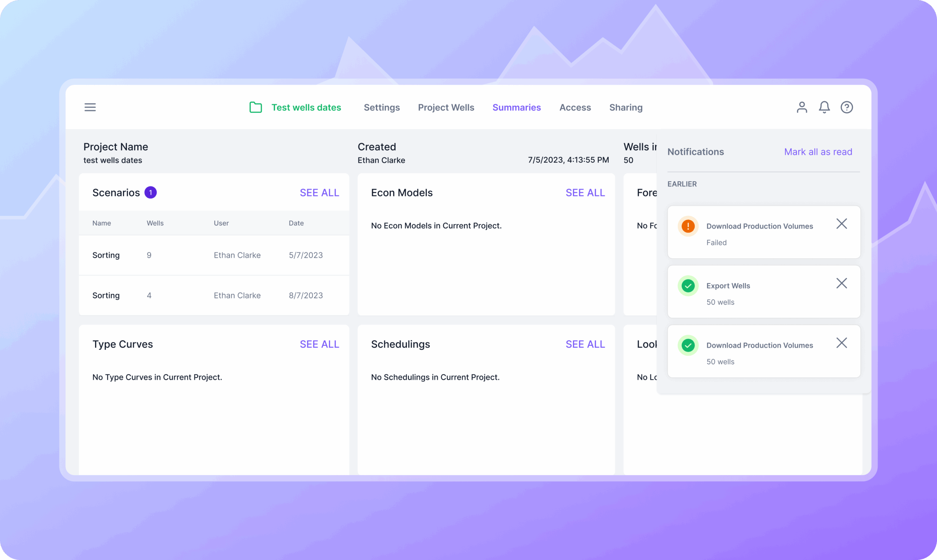Click the Date column header
Viewport: 937px width, 560px height.
click(x=296, y=223)
